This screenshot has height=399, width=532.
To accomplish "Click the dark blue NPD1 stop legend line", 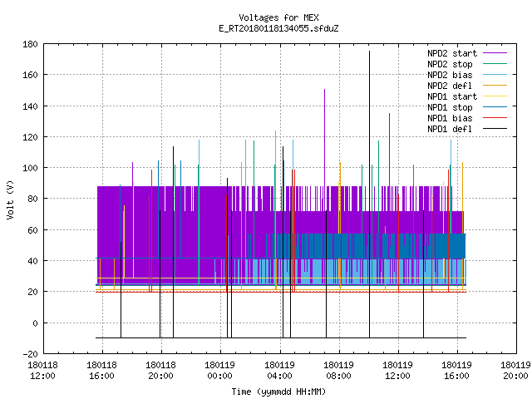I will click(x=495, y=107).
